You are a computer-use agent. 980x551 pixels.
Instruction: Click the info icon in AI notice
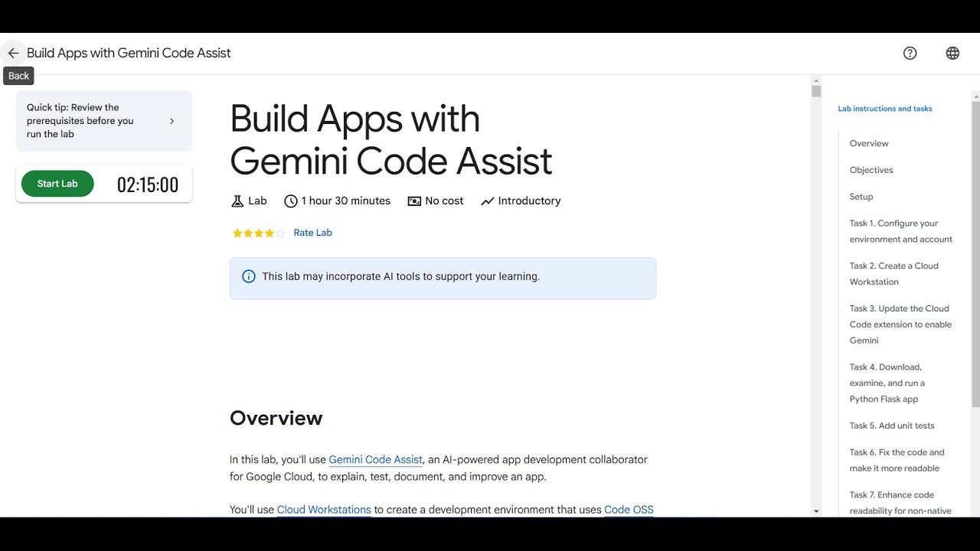coord(249,276)
